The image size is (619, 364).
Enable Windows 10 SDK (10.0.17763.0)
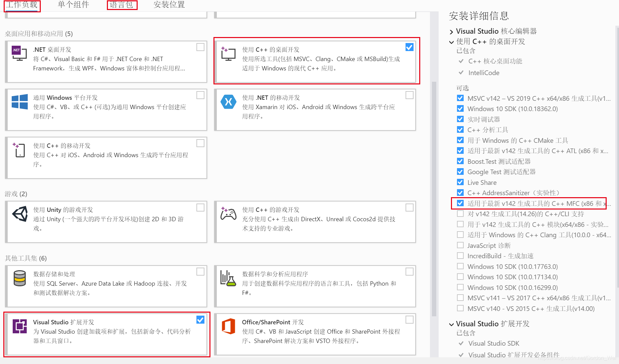pos(460,266)
